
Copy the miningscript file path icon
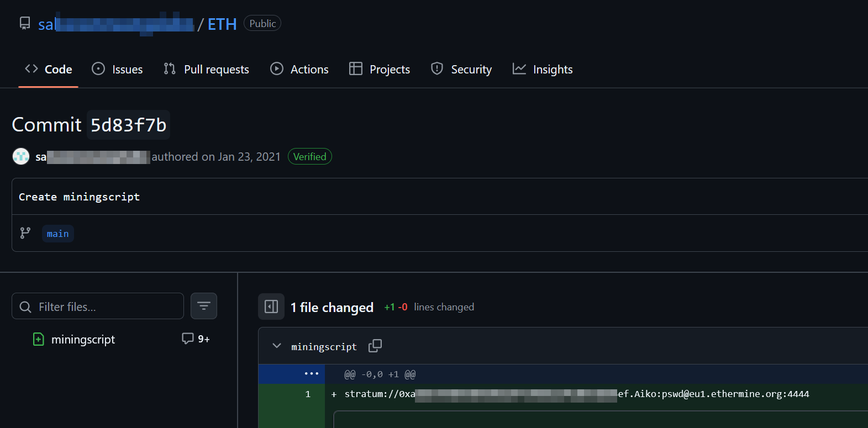(x=375, y=346)
